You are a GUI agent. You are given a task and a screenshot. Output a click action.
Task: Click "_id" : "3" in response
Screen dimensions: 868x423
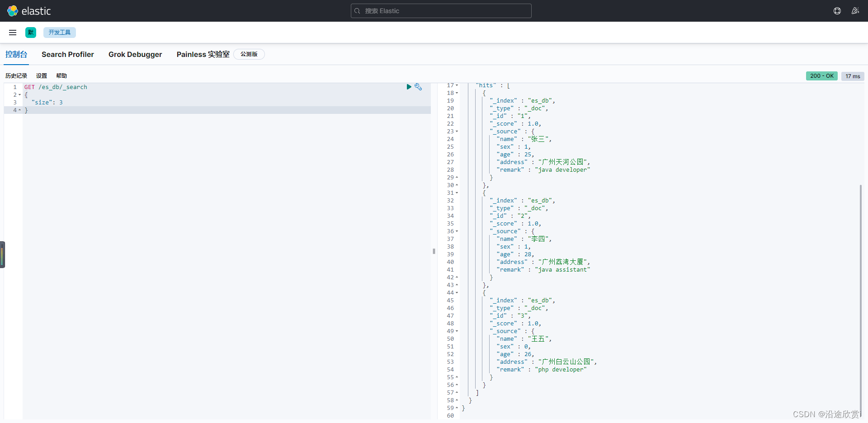click(x=510, y=316)
